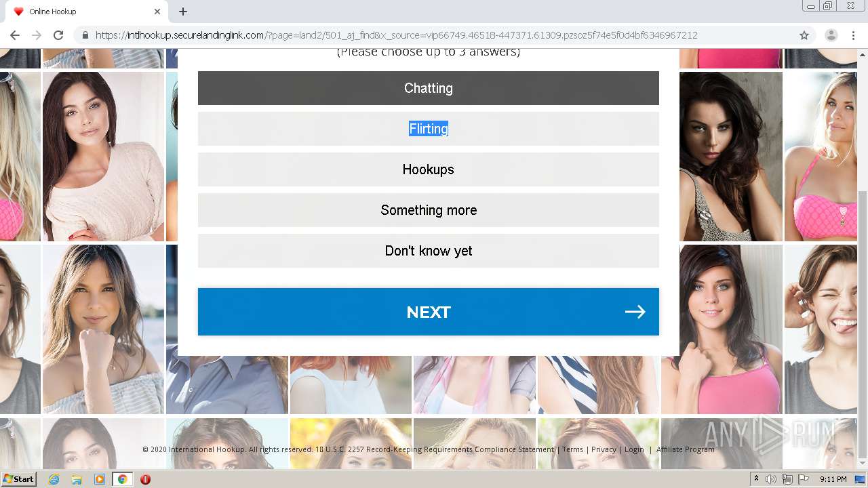Open the file explorer taskbar icon
The width and height of the screenshot is (868, 488).
coord(77,479)
